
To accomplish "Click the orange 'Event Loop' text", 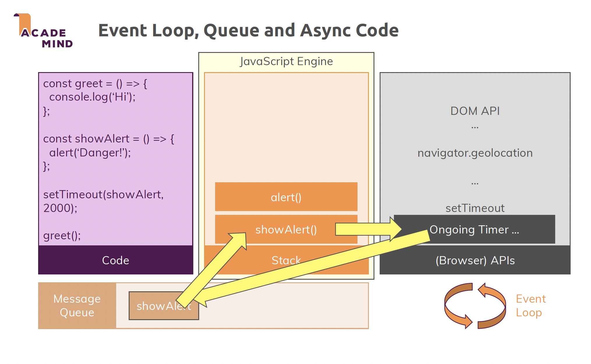I will coord(531,306).
